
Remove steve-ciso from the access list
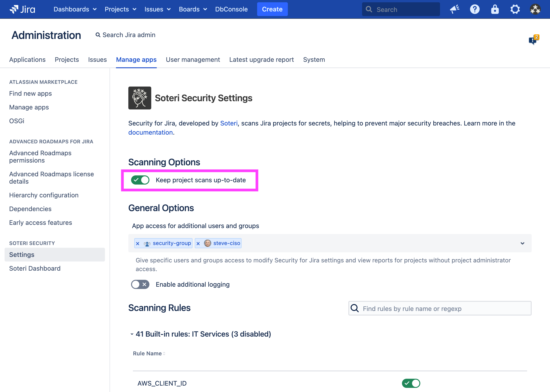click(x=198, y=243)
